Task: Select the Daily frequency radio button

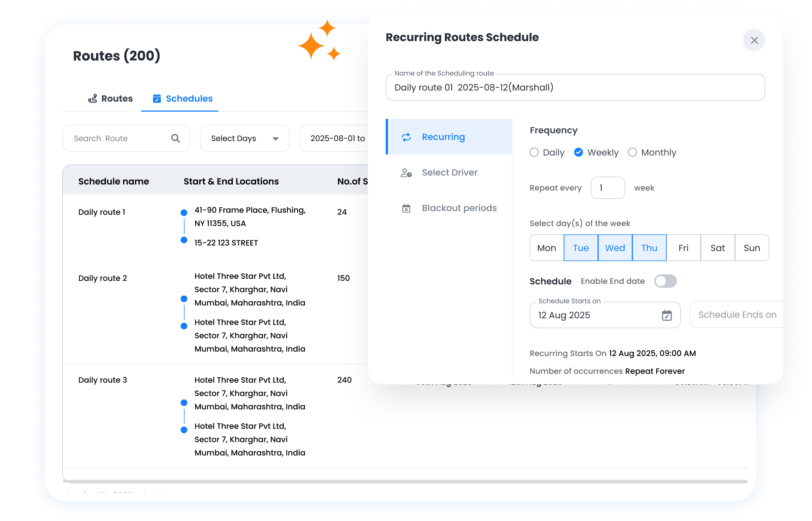Action: [x=534, y=152]
